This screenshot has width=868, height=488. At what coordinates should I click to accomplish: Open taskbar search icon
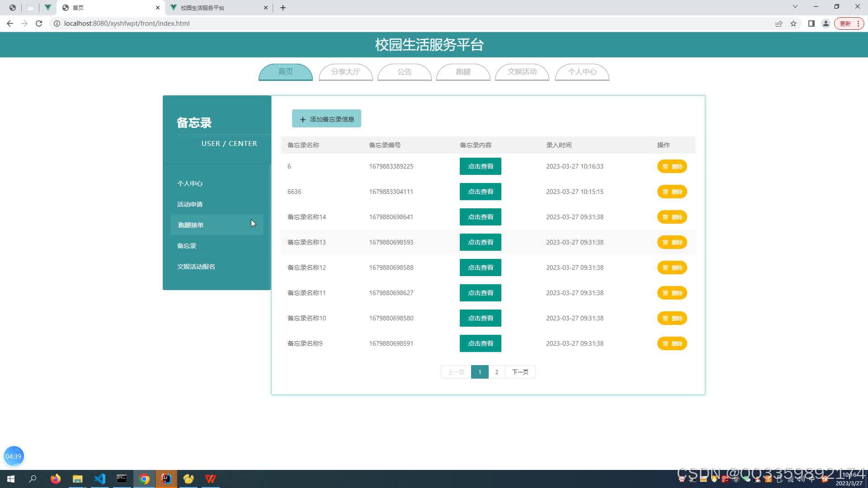click(33, 479)
